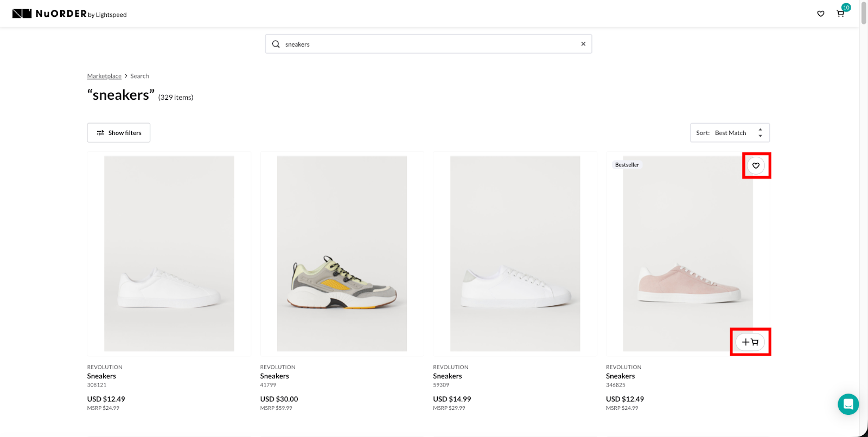Open the Sort Best Match dropdown
The image size is (868, 437).
click(x=730, y=133)
